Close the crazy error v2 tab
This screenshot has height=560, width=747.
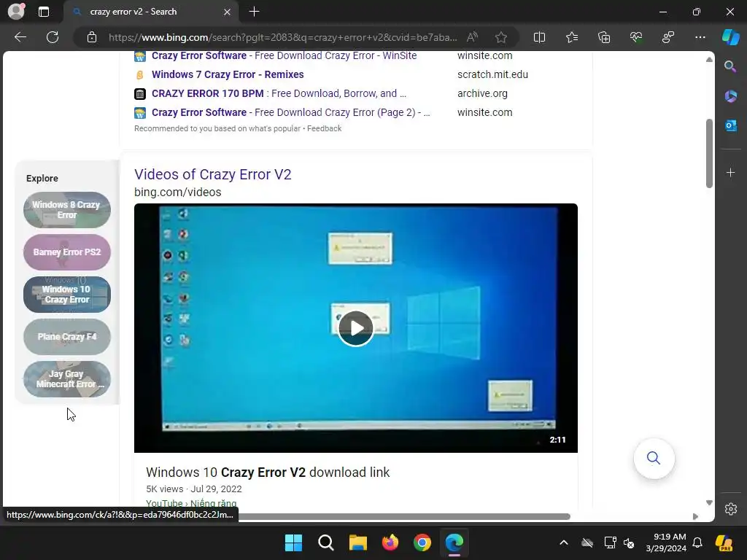point(228,12)
